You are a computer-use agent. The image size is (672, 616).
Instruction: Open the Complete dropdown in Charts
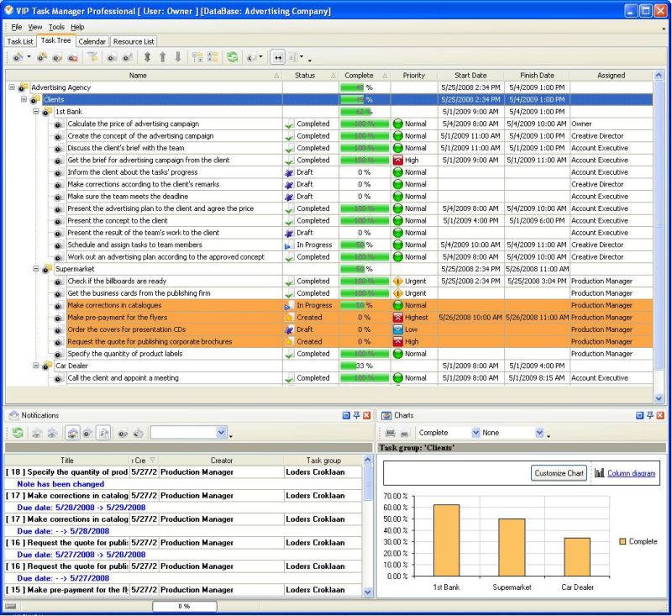[476, 433]
